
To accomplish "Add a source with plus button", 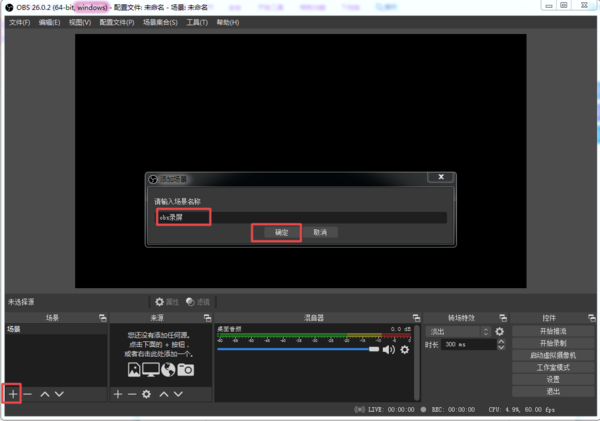I will point(117,394).
